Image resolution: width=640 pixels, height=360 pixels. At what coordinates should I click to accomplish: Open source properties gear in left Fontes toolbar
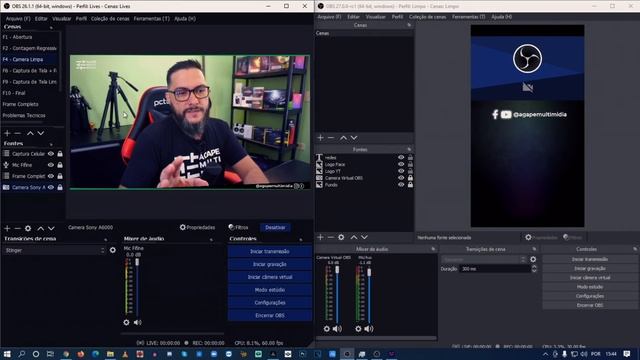click(x=28, y=228)
